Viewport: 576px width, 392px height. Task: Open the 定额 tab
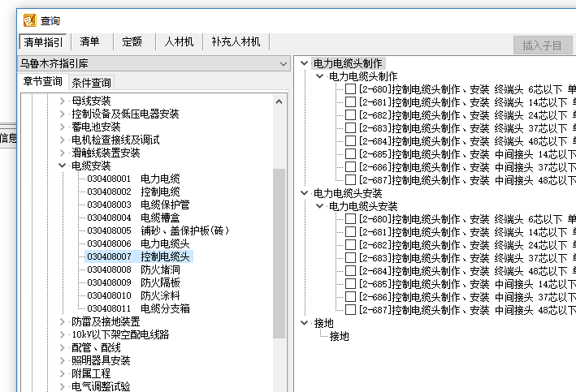[132, 42]
